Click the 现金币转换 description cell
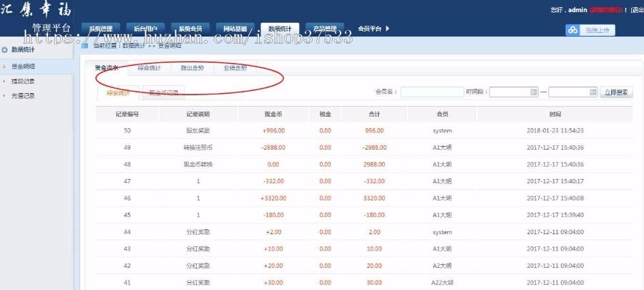Viewport: 644px width, 290px height. click(198, 164)
